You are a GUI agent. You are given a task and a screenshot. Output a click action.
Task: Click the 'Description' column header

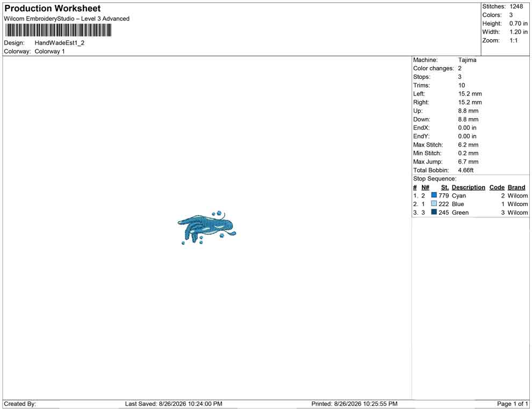pyautogui.click(x=468, y=187)
